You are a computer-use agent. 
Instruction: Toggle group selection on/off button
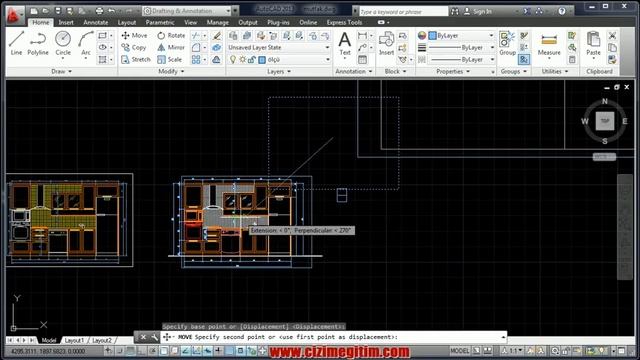point(524,60)
